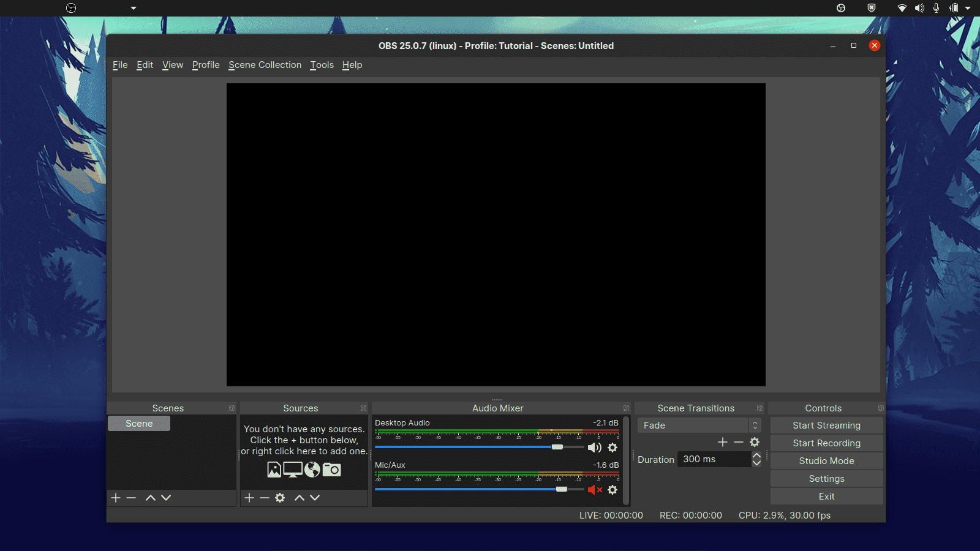Click the Desktop Audio volume slider
The width and height of the screenshot is (980, 551).
(557, 447)
